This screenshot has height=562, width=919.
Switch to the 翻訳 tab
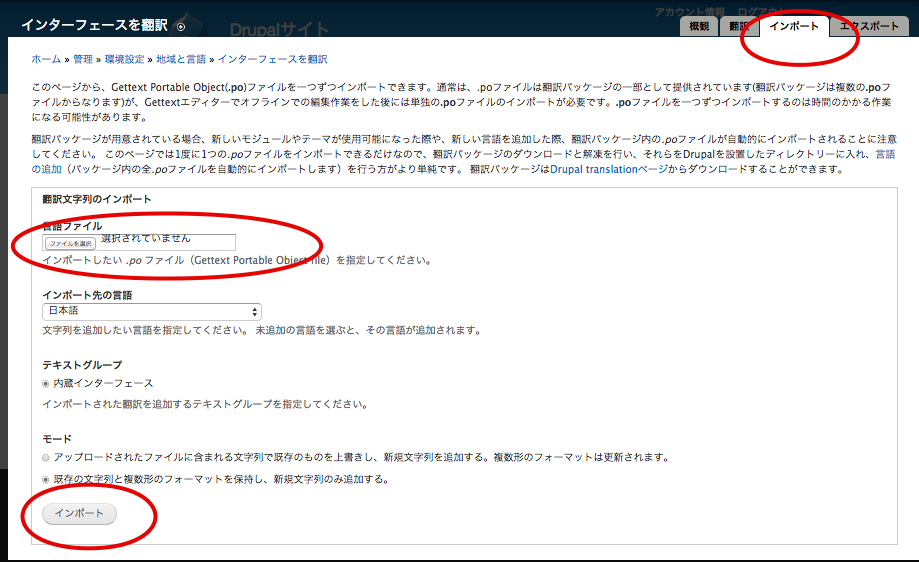pos(740,26)
